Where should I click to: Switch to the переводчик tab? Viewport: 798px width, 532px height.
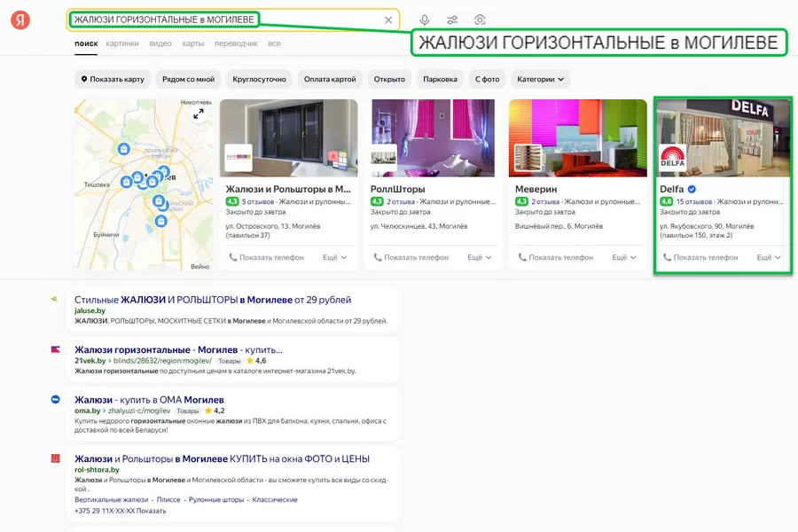tap(236, 43)
